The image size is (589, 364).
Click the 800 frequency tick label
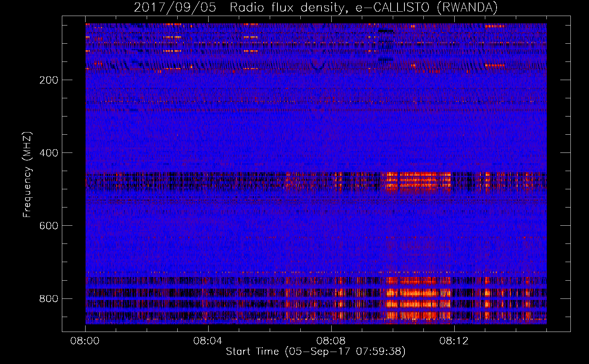pos(49,298)
